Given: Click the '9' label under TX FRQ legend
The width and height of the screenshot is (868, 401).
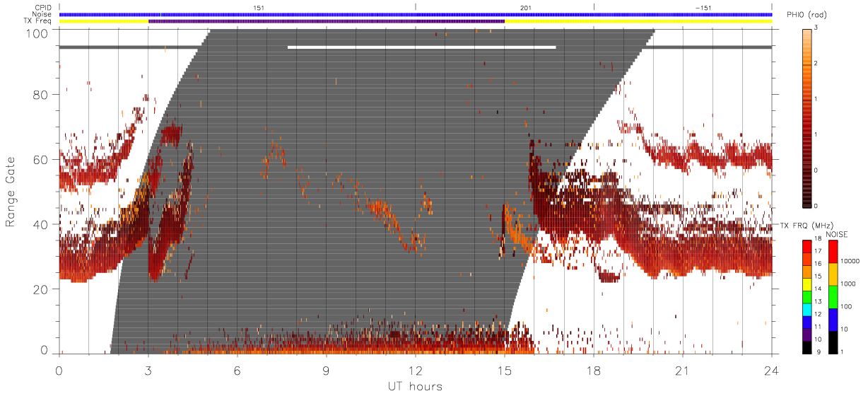Looking at the screenshot, I should pyautogui.click(x=819, y=351).
